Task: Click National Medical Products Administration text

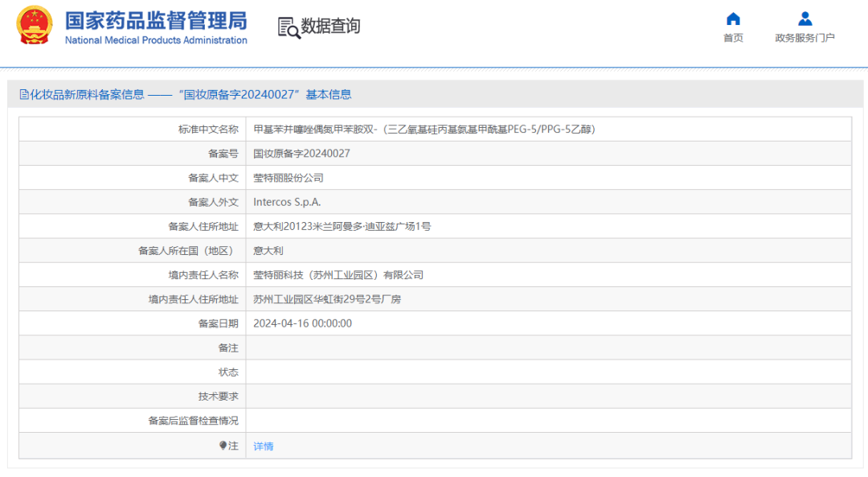Action: click(x=156, y=40)
